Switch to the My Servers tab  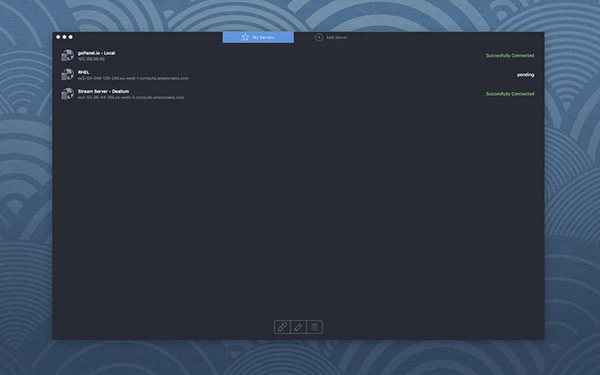click(x=258, y=38)
